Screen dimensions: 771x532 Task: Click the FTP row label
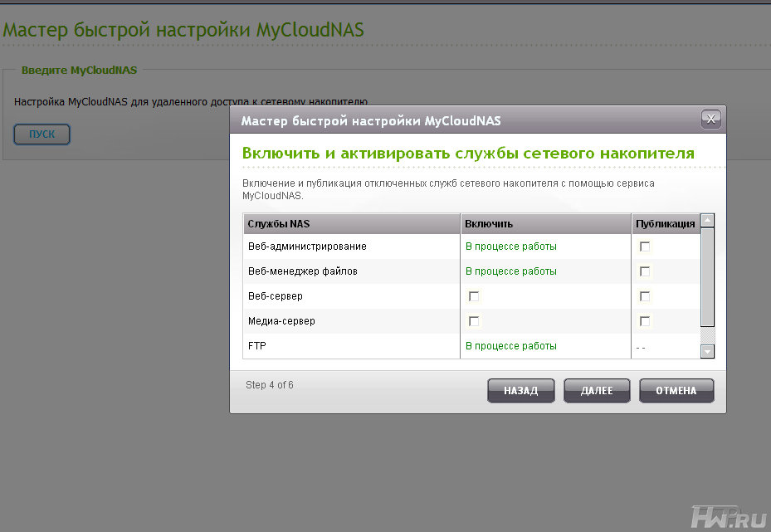(256, 346)
